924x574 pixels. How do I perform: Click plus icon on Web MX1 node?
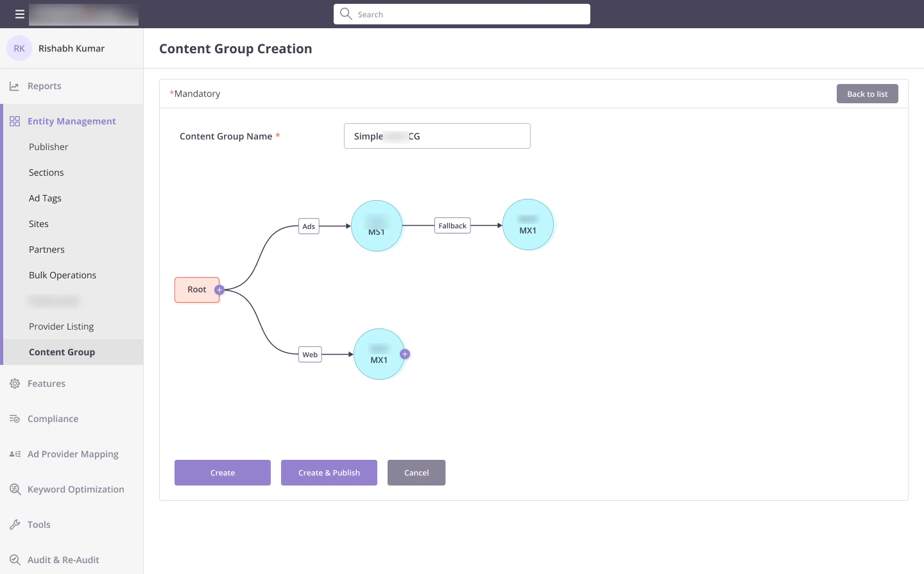pos(405,354)
